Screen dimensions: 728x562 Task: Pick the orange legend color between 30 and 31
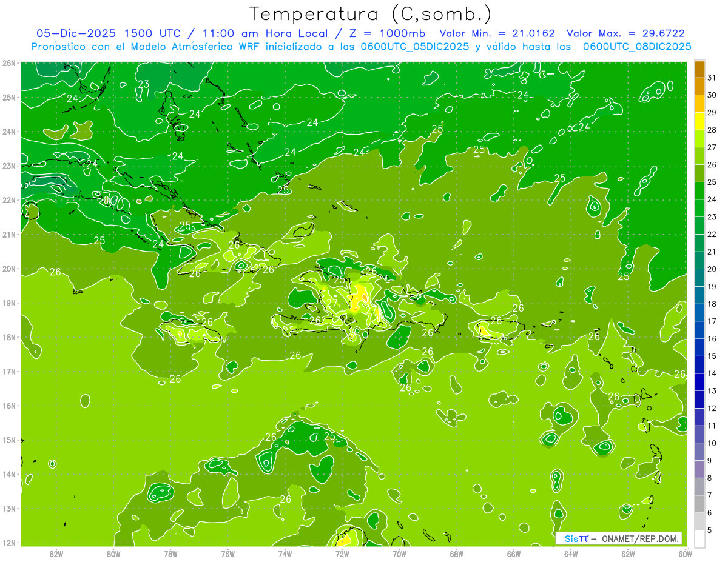tap(699, 87)
